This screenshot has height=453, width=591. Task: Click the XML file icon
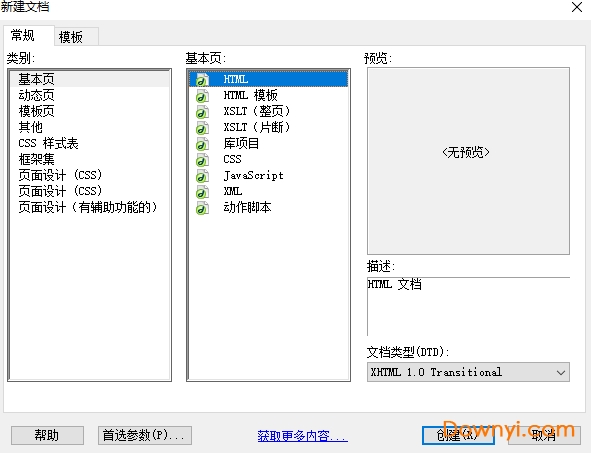[x=202, y=192]
